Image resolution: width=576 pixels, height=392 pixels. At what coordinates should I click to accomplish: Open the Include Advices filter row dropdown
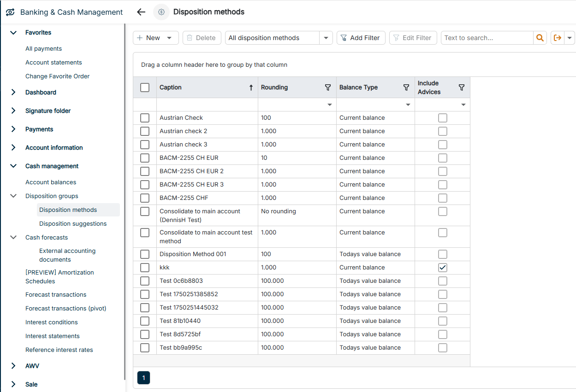(x=463, y=105)
